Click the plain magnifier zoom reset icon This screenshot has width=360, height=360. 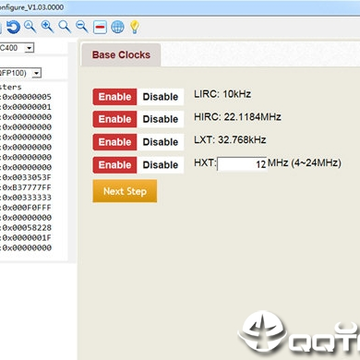[65, 27]
